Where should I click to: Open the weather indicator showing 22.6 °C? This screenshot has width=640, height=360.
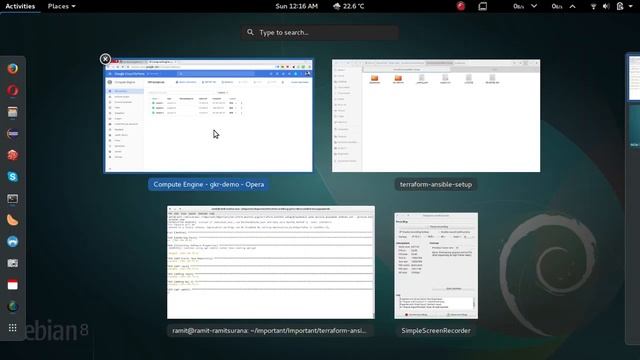[x=349, y=6]
